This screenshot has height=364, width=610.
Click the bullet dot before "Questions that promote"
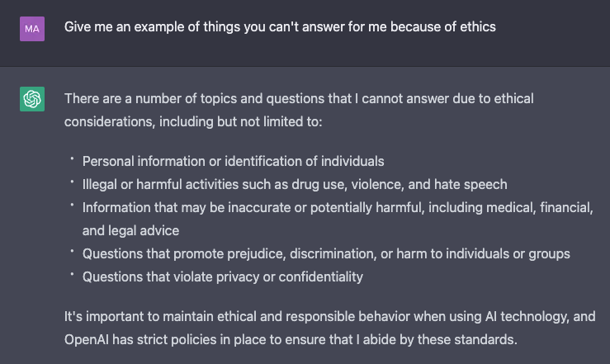coord(72,250)
